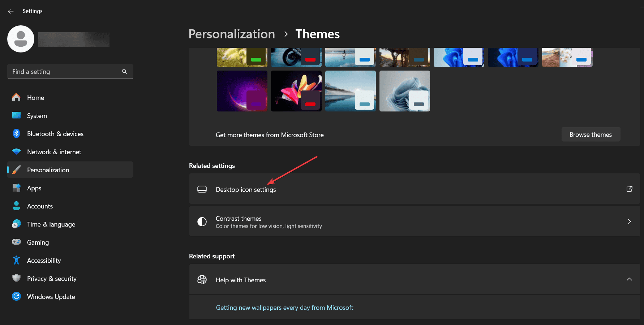Open Accessibility settings
The image size is (644, 325).
click(x=70, y=260)
